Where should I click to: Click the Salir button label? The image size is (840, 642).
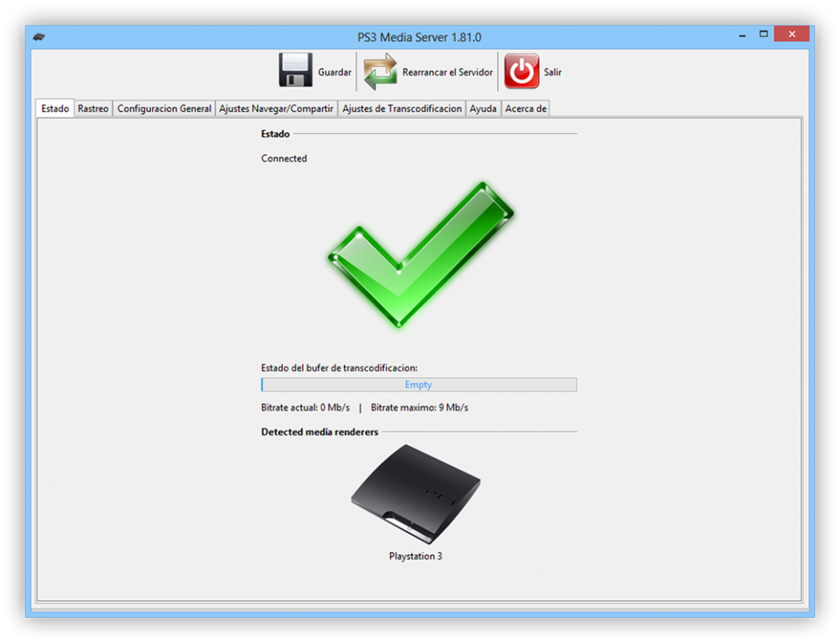[552, 72]
